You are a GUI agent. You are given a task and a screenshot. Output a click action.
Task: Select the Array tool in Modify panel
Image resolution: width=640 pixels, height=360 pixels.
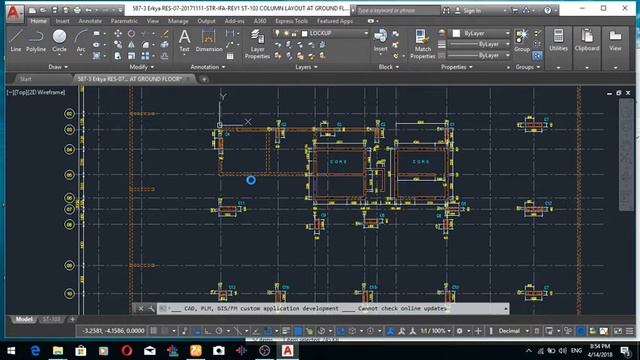(145, 56)
